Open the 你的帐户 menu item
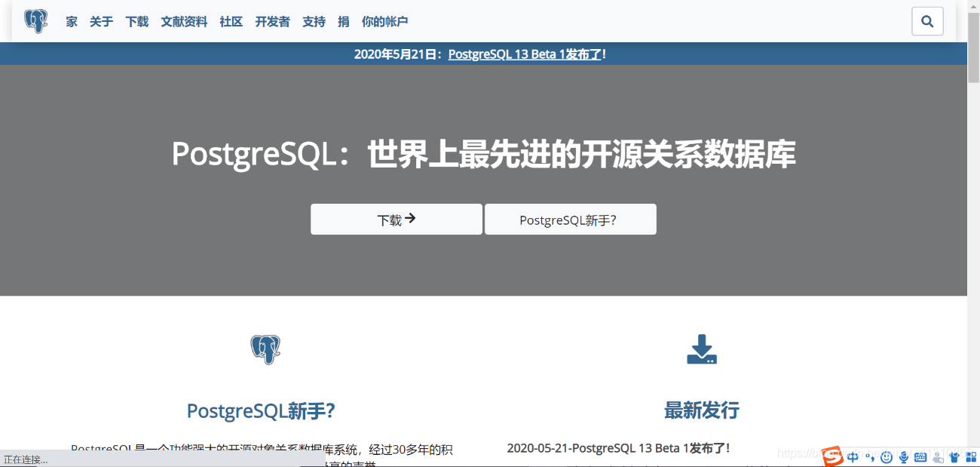Image resolution: width=980 pixels, height=467 pixels. click(x=384, y=21)
